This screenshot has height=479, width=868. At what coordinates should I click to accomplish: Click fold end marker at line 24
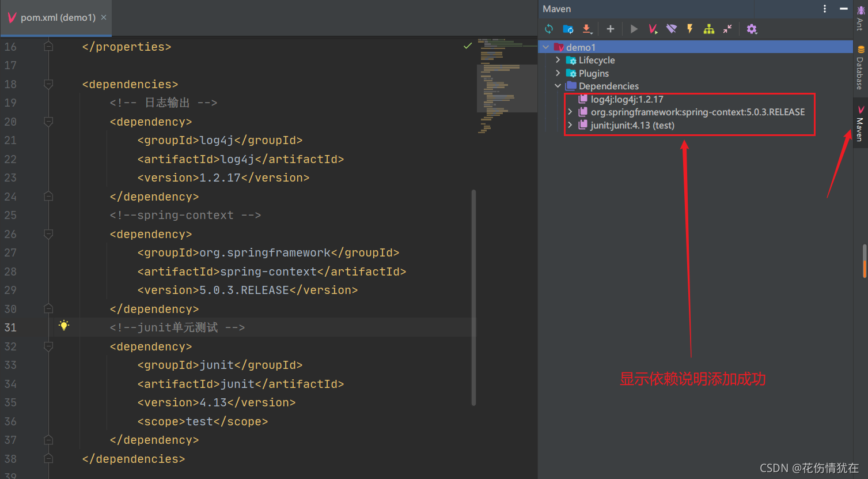coord(48,197)
